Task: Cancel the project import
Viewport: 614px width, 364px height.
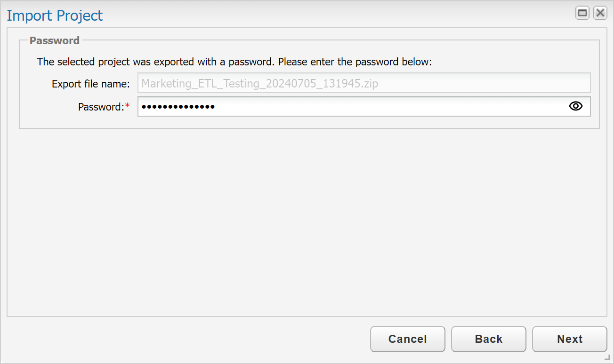Action: 407,339
